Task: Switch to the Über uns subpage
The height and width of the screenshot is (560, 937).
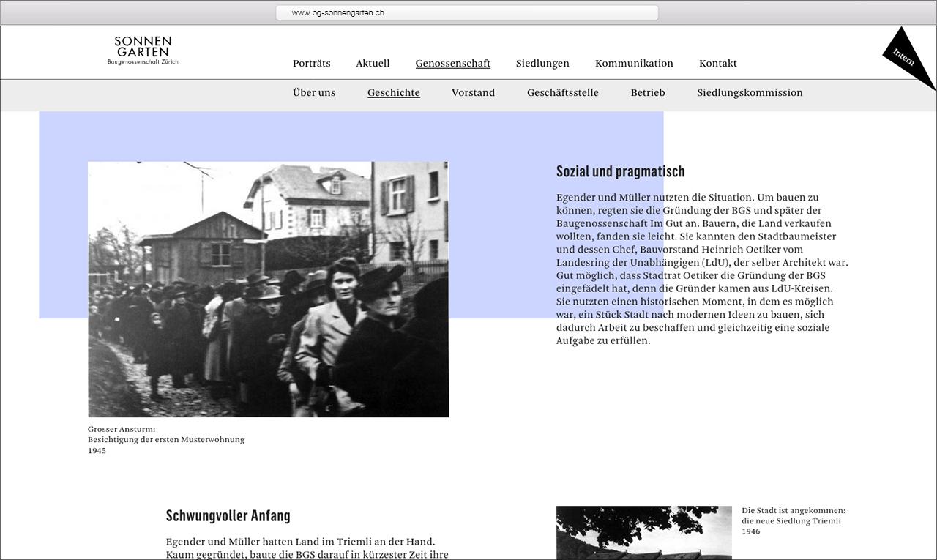Action: (x=313, y=93)
